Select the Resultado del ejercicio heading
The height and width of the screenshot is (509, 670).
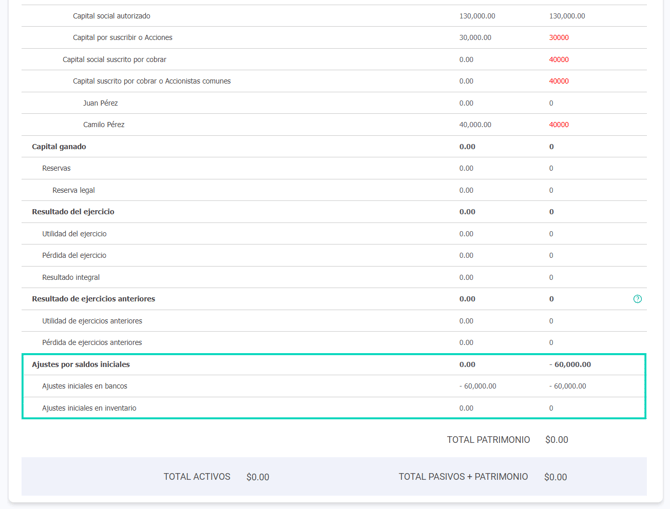pos(73,212)
